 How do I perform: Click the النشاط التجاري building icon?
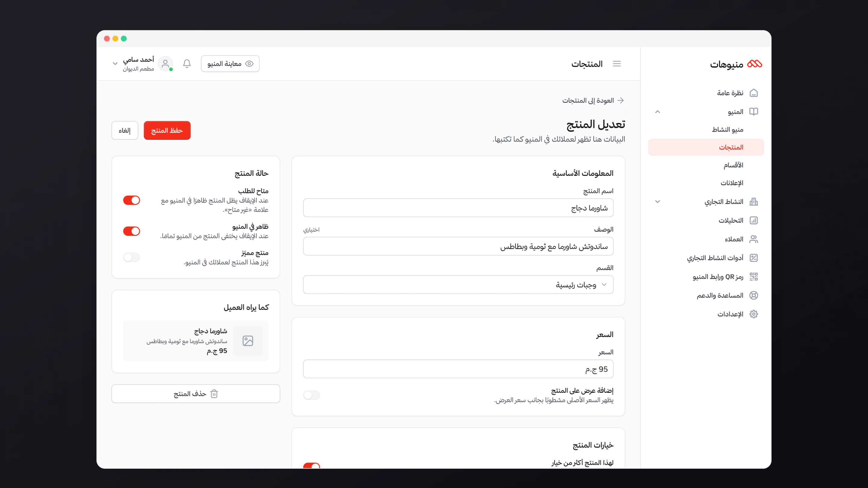tap(753, 202)
